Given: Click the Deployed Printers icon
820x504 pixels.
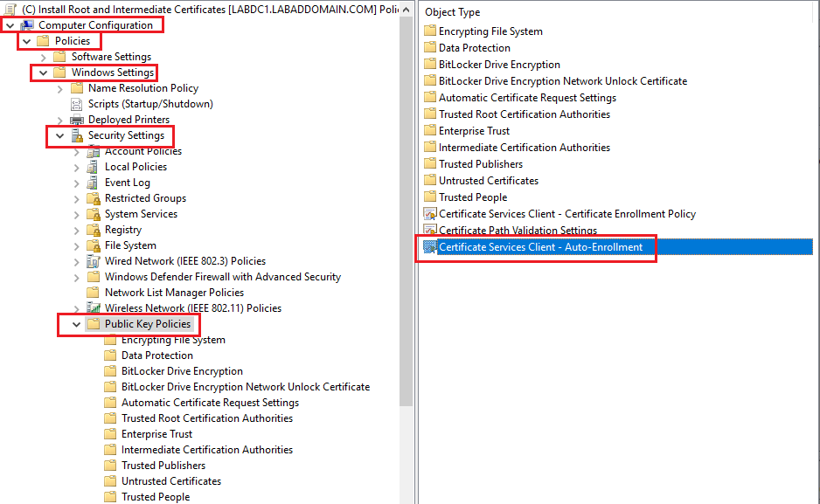Looking at the screenshot, I should [77, 120].
